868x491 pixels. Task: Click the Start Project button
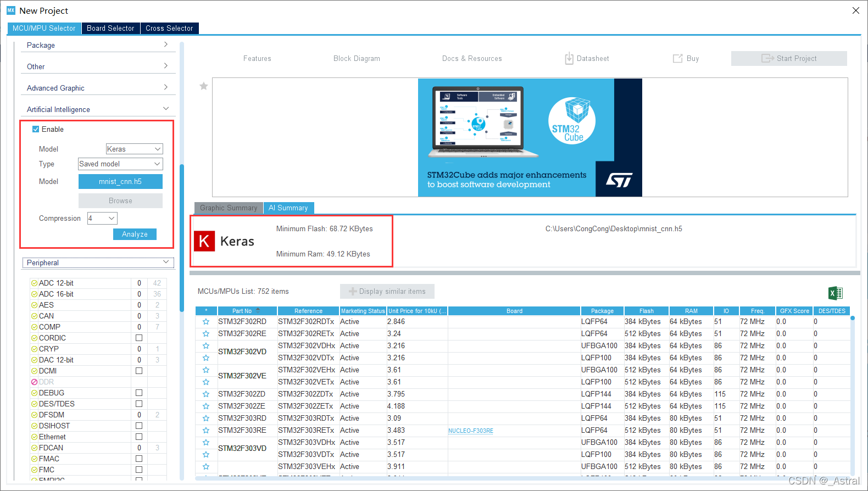coord(789,58)
